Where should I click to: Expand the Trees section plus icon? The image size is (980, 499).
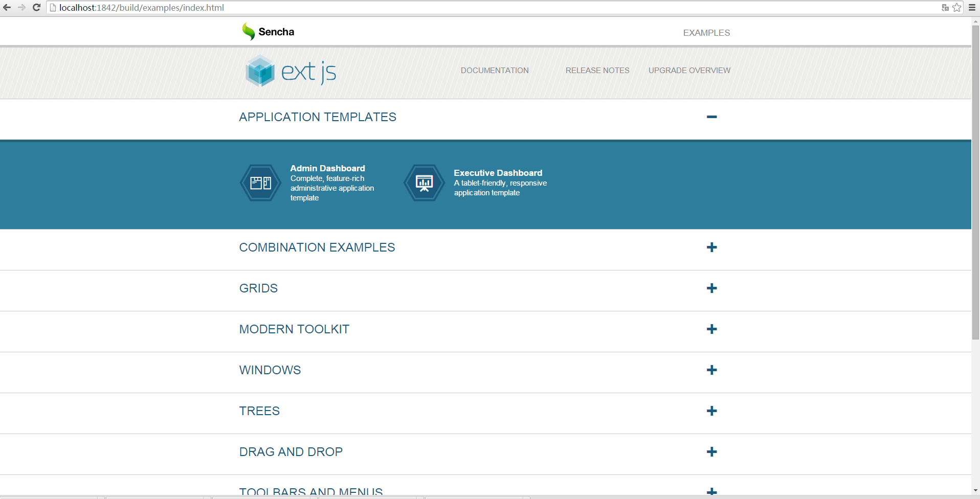click(711, 411)
